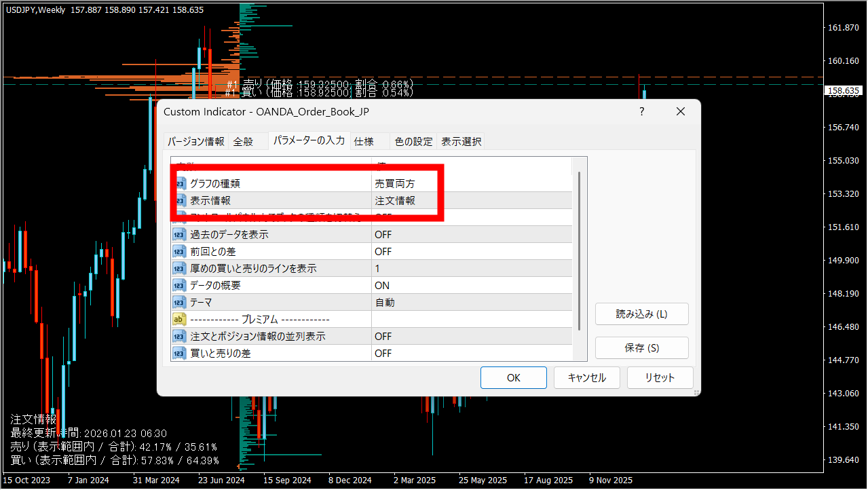
Task: Click the 123 icon beside 買いと売りの差
Action: pos(179,353)
